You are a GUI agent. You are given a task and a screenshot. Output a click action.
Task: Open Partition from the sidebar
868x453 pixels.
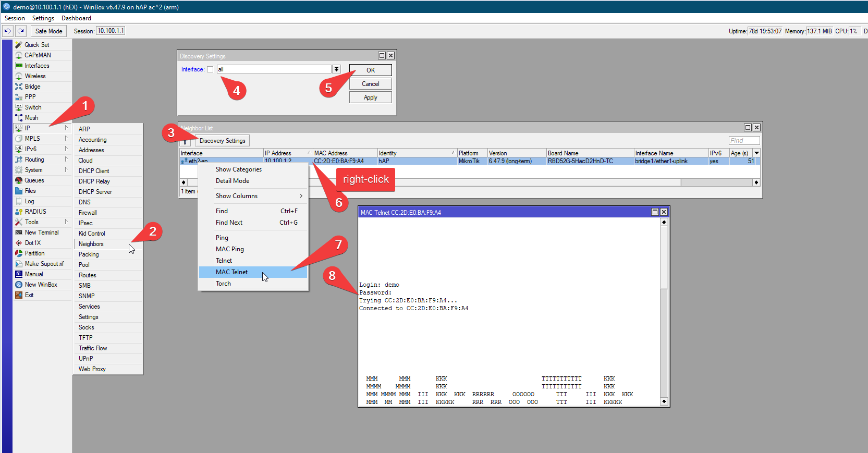34,253
